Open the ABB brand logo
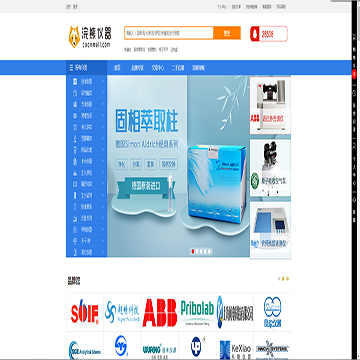The height and width of the screenshot is (360, 360). pyautogui.click(x=160, y=312)
